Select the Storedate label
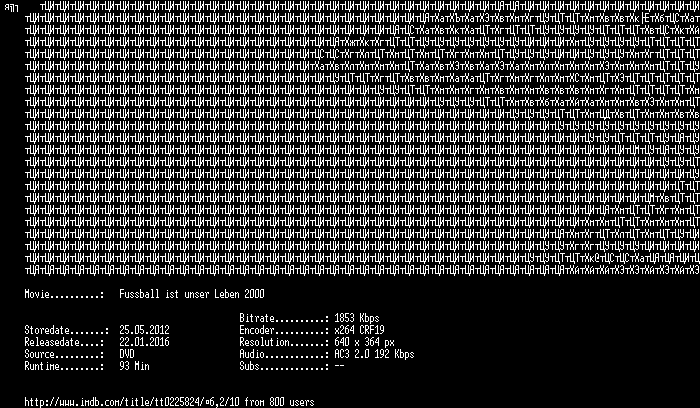 coord(67,330)
